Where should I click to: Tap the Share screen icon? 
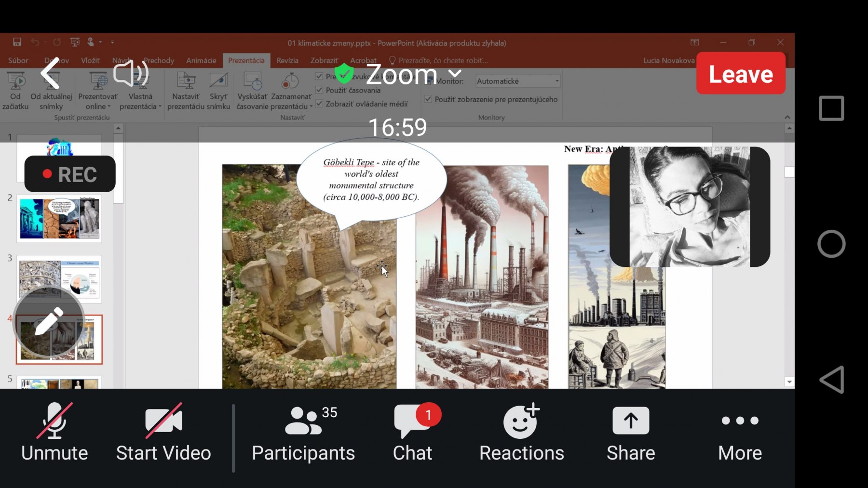pyautogui.click(x=631, y=422)
